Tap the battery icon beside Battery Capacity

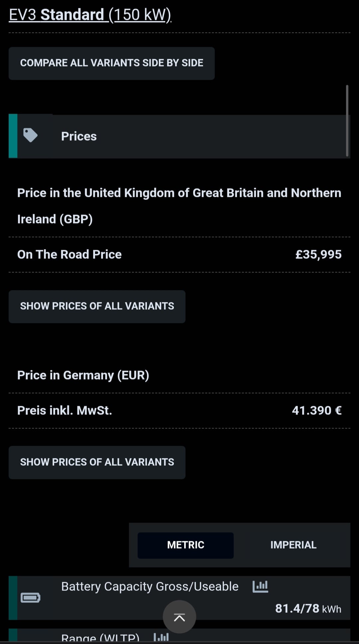pyautogui.click(x=31, y=598)
